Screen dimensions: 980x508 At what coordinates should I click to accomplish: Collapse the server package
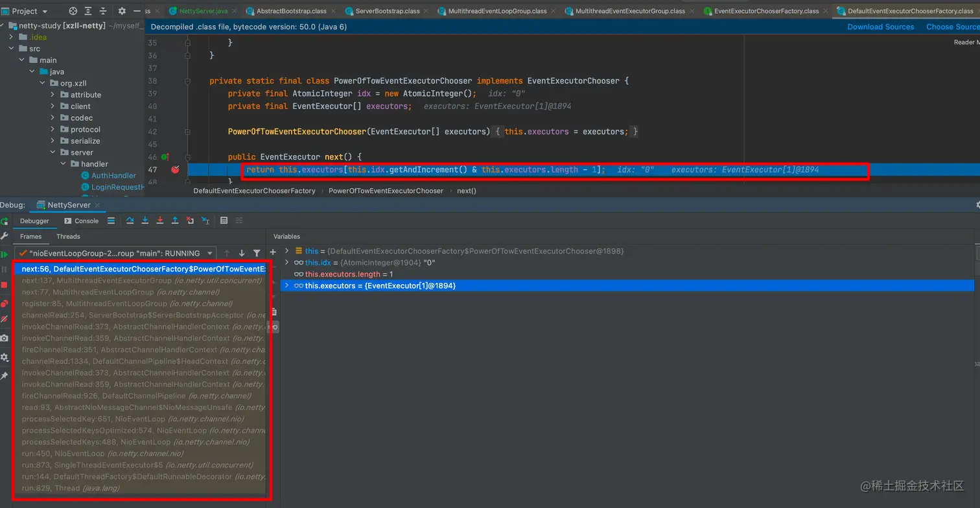pyautogui.click(x=53, y=152)
